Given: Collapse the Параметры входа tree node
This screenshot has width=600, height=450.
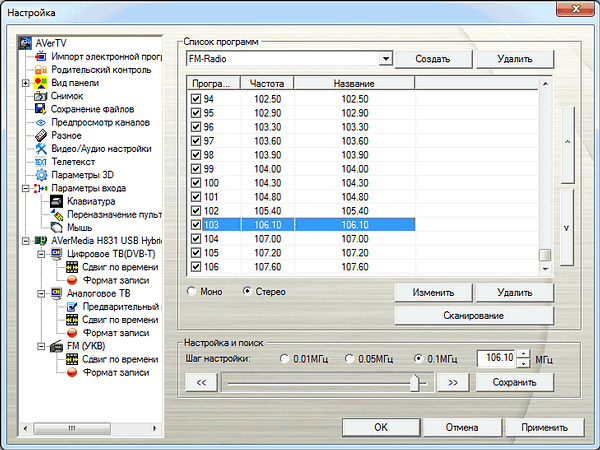Looking at the screenshot, I should [26, 188].
